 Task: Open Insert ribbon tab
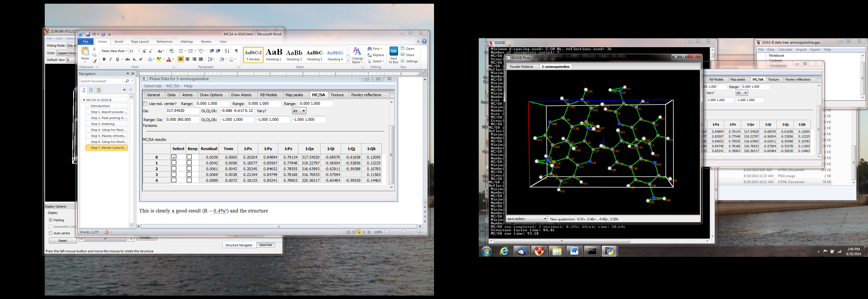[x=119, y=42]
